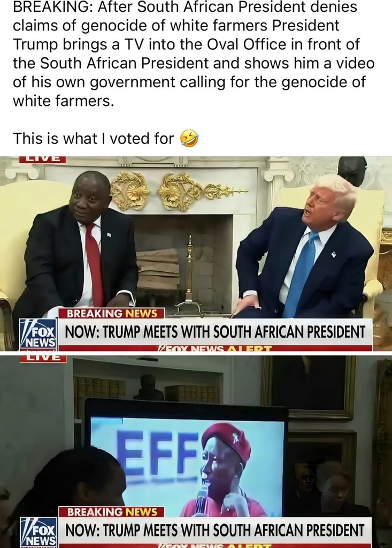Click the top headline banner "NOW: TRUMP MEETS"
Screen dimensions: 392x548
click(215, 332)
